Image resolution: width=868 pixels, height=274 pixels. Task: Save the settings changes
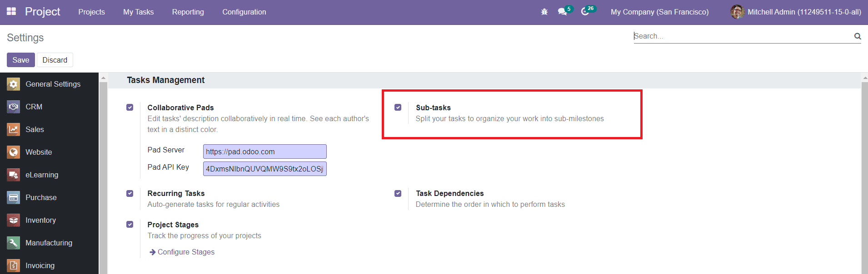point(20,60)
